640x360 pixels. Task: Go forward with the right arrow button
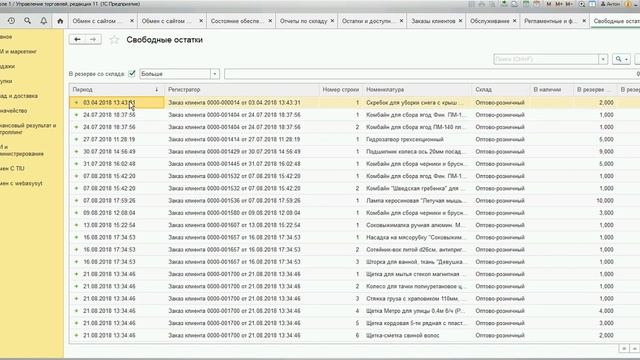click(x=93, y=40)
